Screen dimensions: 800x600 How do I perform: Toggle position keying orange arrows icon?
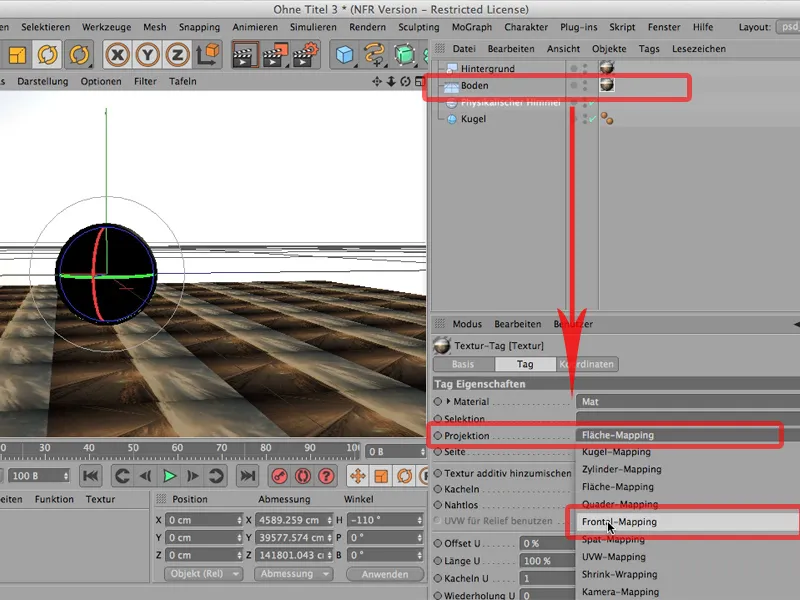click(358, 476)
